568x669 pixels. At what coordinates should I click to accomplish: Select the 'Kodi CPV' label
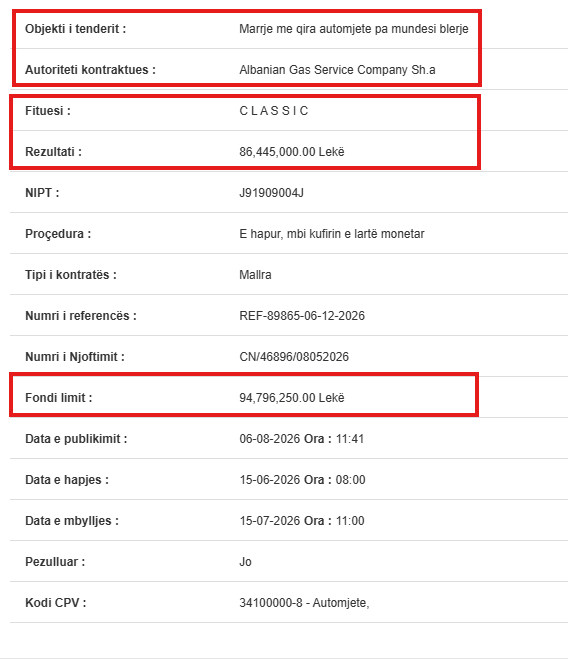pyautogui.click(x=55, y=602)
